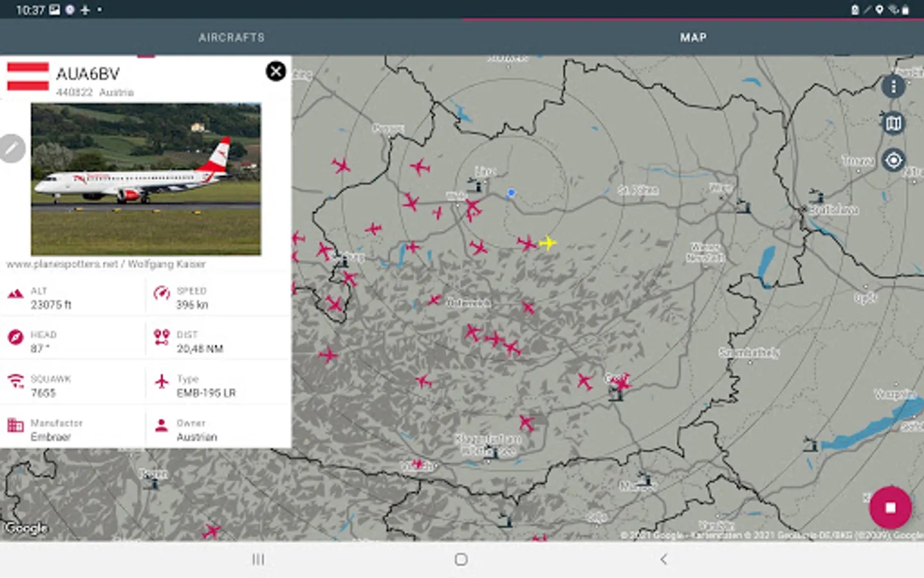924x578 pixels.
Task: Select the speed value 396 kn
Action: [x=192, y=305]
